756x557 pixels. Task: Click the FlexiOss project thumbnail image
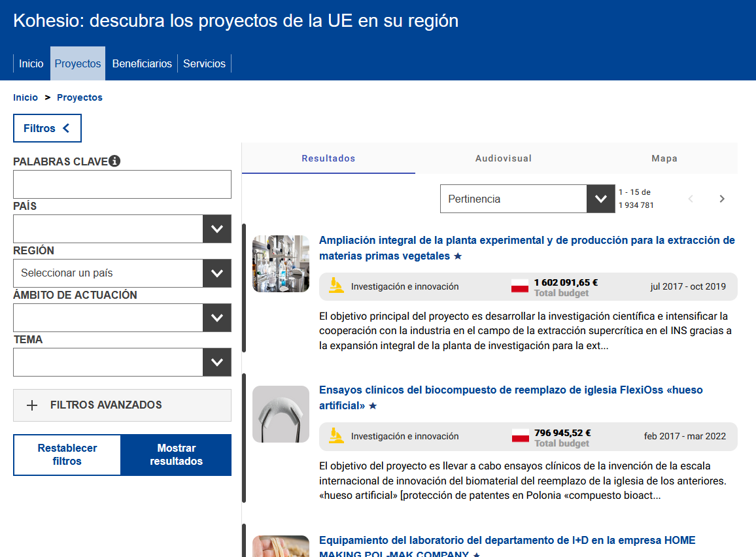(281, 414)
